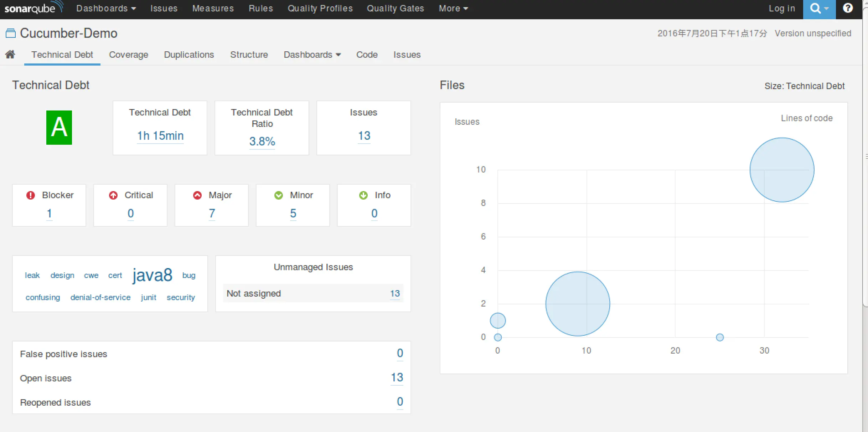Expand the top Dashboards dropdown menu
The height and width of the screenshot is (432, 868).
[106, 8]
